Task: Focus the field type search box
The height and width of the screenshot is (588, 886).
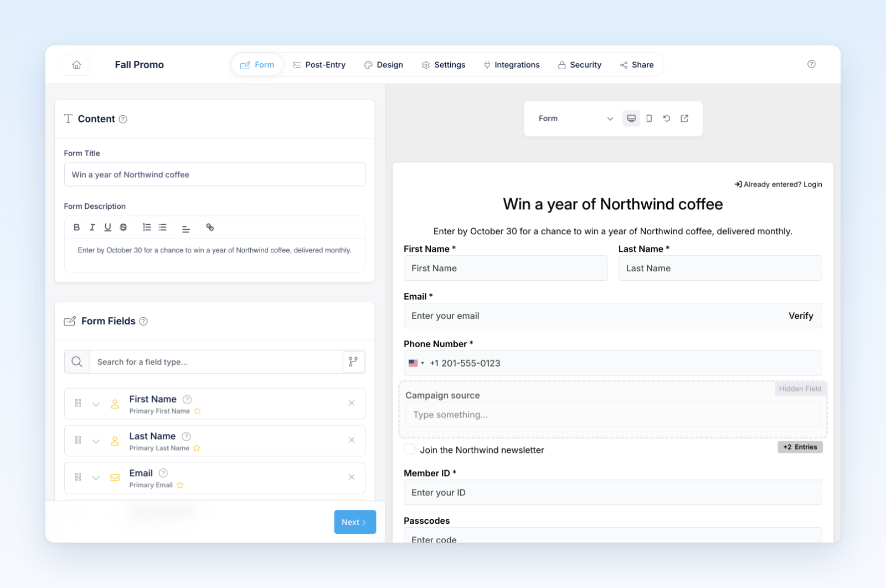Action: click(216, 362)
